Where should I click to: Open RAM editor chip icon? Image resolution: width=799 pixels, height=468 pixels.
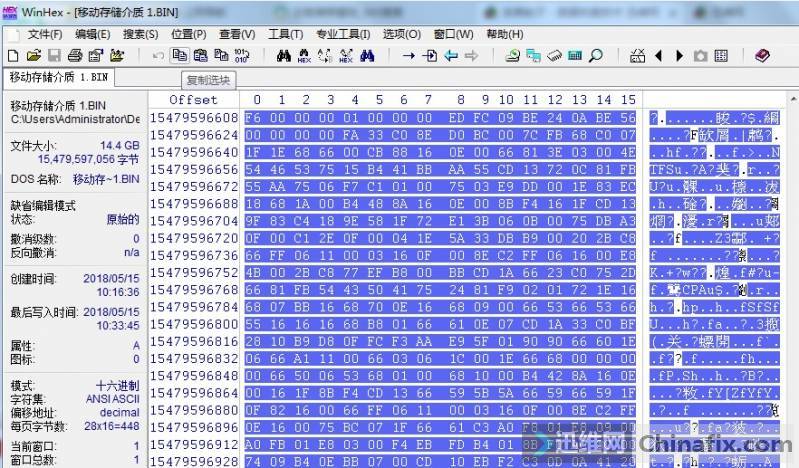554,56
